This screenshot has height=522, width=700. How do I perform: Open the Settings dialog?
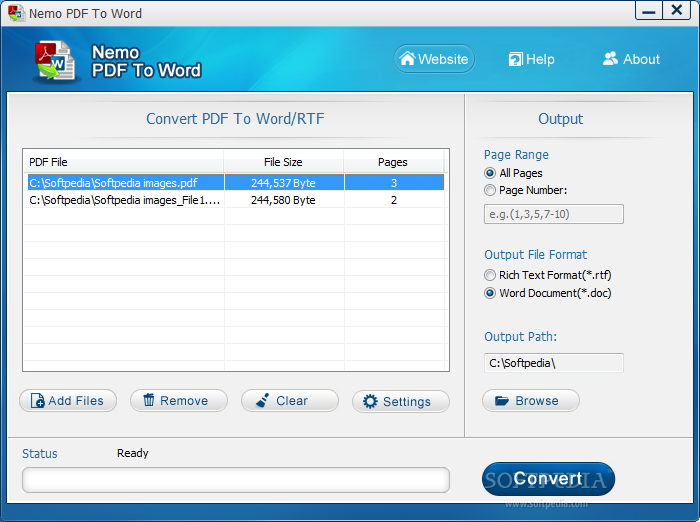click(x=400, y=401)
